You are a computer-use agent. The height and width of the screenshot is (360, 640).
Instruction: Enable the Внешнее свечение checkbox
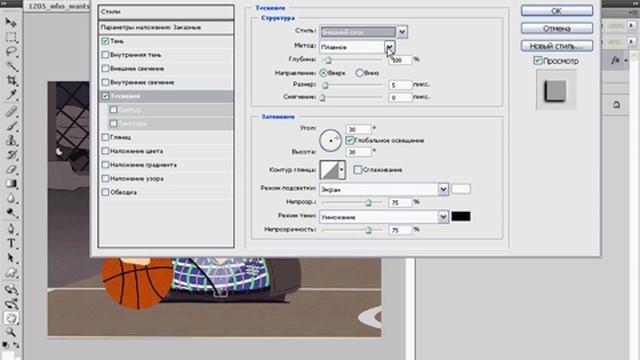[105, 69]
